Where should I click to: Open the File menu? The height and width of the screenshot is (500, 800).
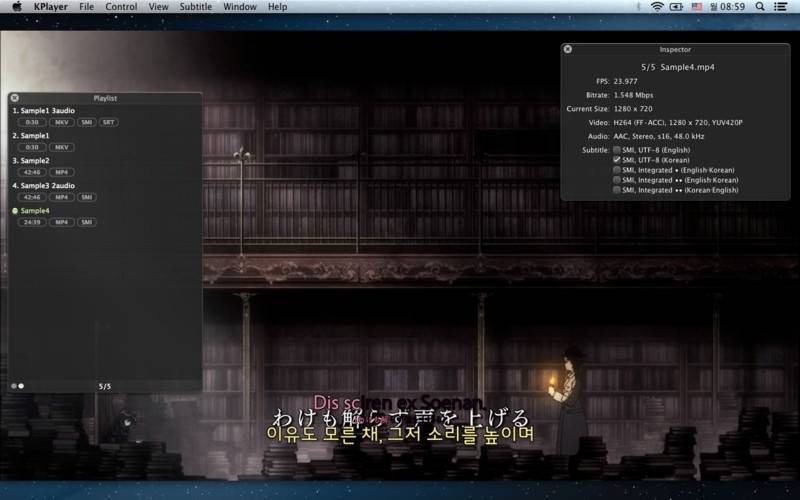click(86, 7)
